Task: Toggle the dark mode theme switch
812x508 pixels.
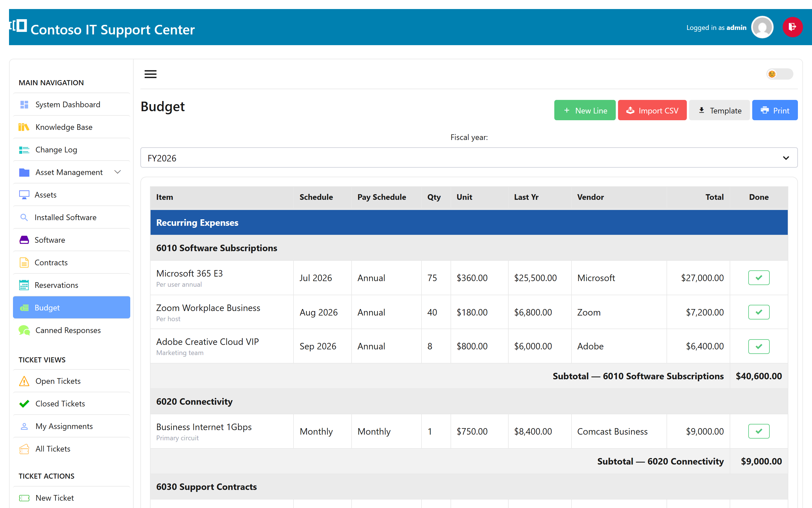Action: coord(780,74)
